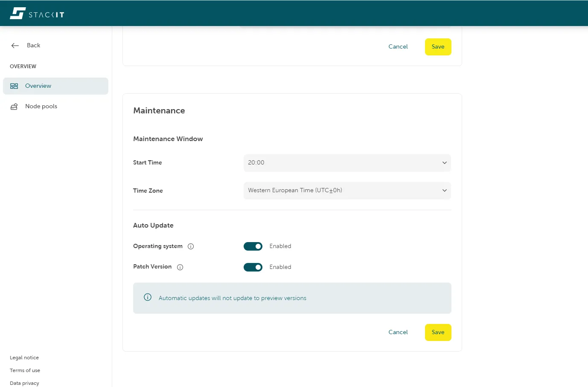Click the Patch Version info icon
The width and height of the screenshot is (588, 387).
180,267
